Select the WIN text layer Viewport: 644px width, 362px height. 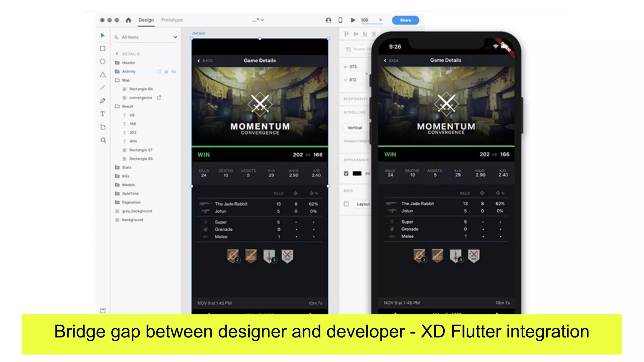point(133,141)
